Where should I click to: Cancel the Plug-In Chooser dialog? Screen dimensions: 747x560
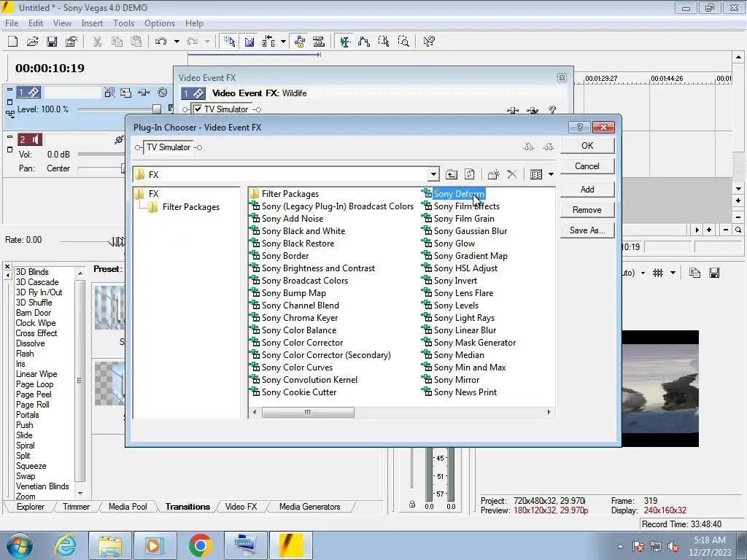coord(587,166)
